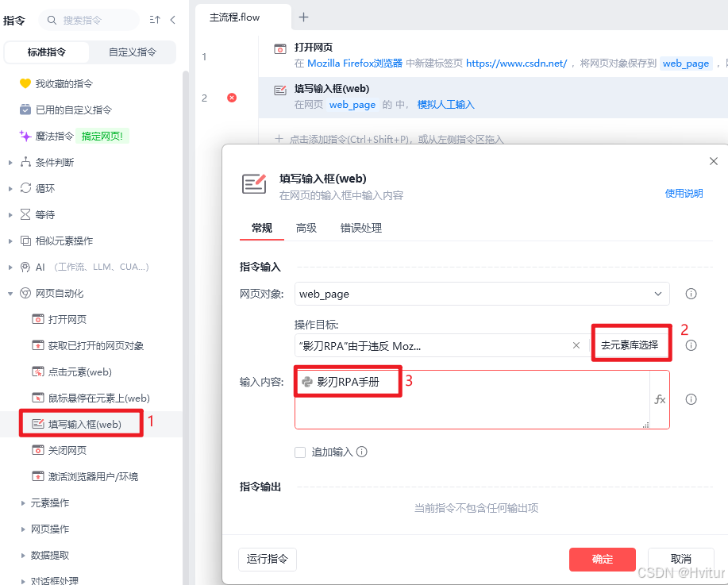Click the yellow heart icon for favorite instructions

coord(25,83)
